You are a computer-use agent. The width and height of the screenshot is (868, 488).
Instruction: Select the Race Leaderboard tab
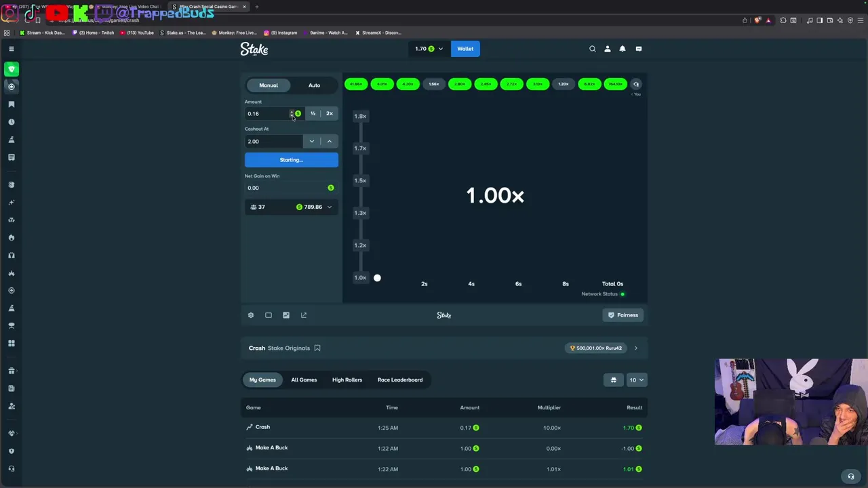[x=400, y=380]
